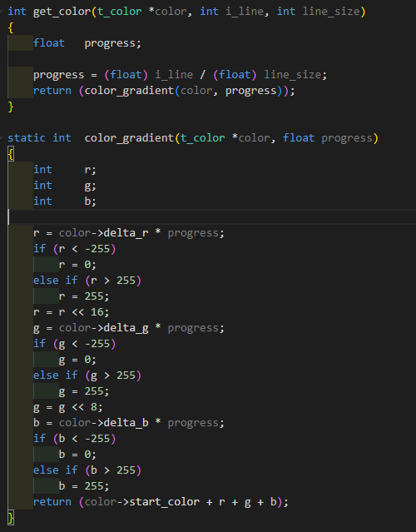Image resolution: width=416 pixels, height=532 pixels.
Task: Click the "static" keyword
Action: 27,138
